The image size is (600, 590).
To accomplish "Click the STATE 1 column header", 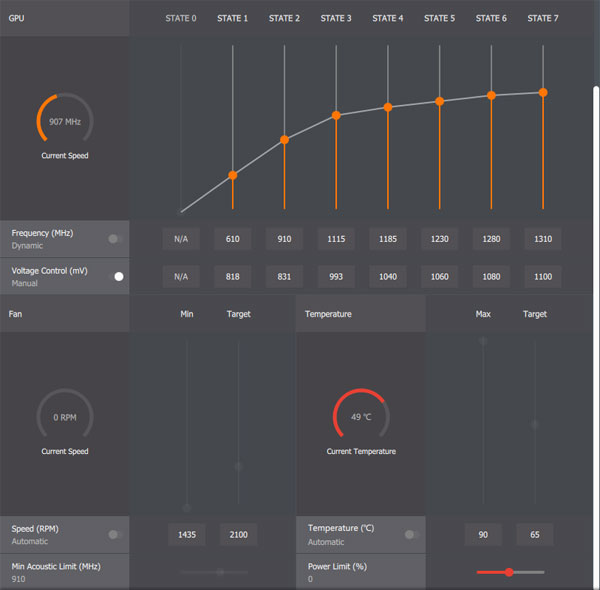I will (233, 18).
